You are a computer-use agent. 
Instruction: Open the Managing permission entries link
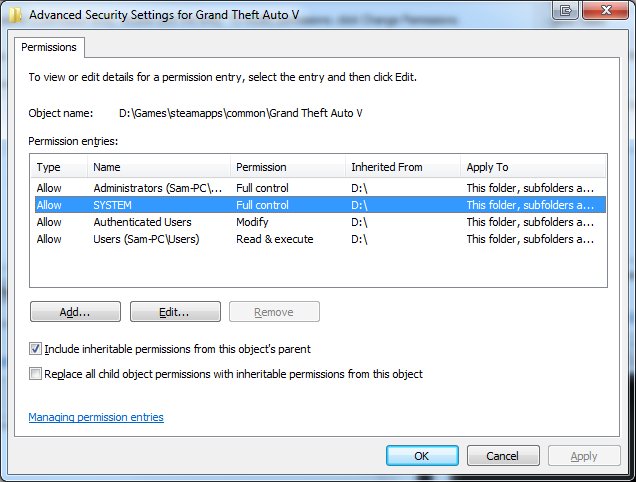coord(96,417)
